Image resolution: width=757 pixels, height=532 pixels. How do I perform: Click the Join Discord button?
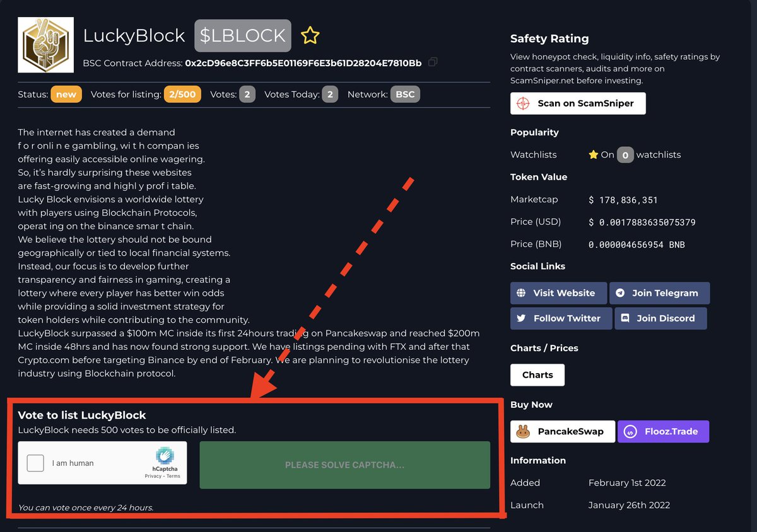tap(660, 318)
